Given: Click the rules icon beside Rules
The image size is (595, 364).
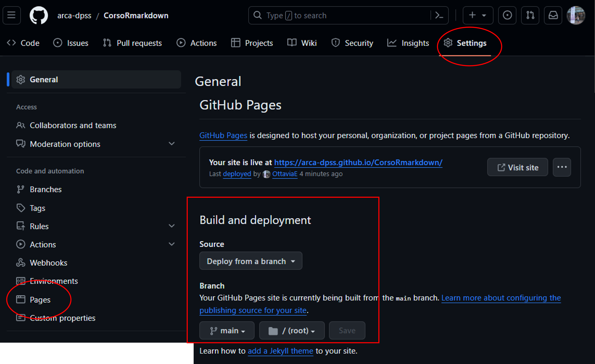Looking at the screenshot, I should coord(21,226).
